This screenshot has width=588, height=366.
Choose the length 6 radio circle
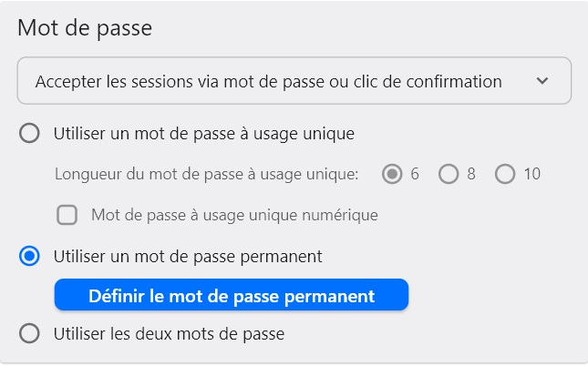[393, 174]
